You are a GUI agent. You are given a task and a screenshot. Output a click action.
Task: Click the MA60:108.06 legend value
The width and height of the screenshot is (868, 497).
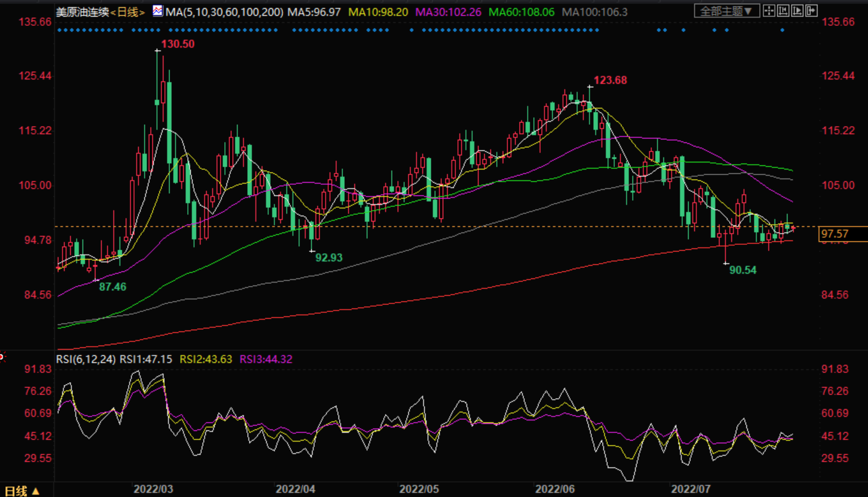521,12
